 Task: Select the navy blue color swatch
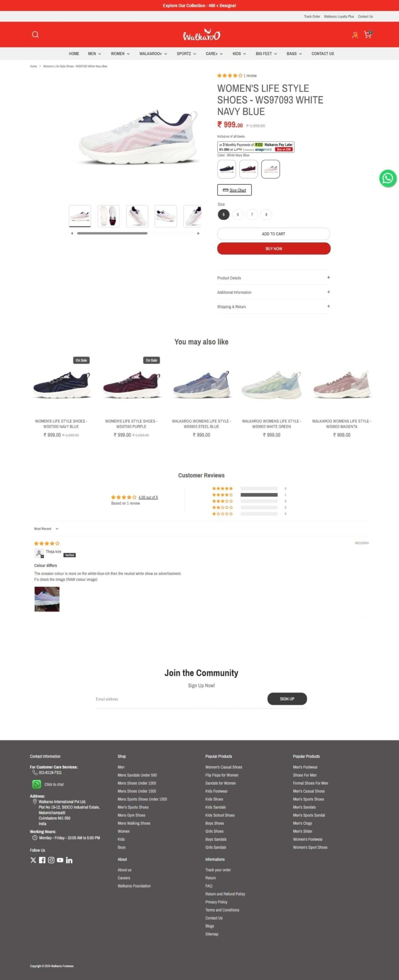226,169
